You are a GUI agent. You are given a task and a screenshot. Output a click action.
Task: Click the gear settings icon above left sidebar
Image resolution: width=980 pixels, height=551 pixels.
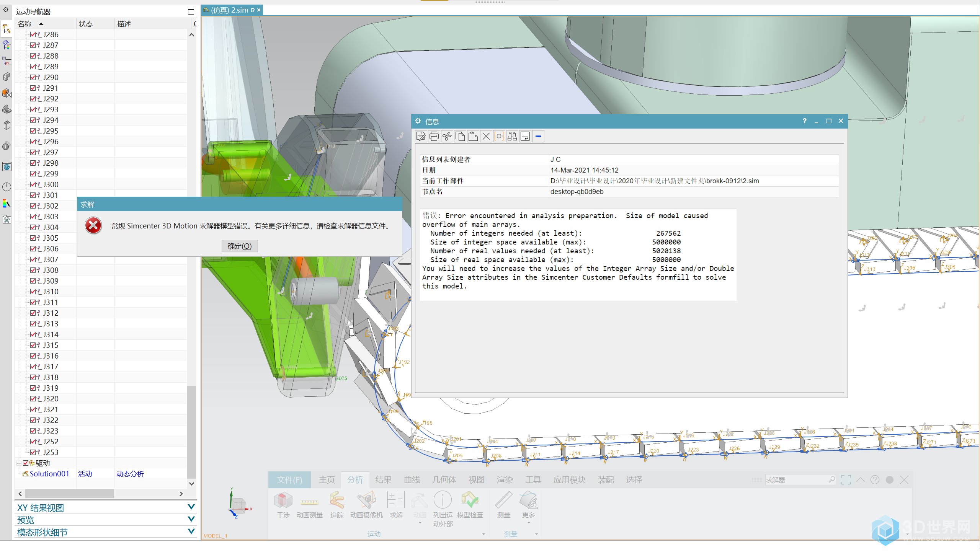coord(6,10)
